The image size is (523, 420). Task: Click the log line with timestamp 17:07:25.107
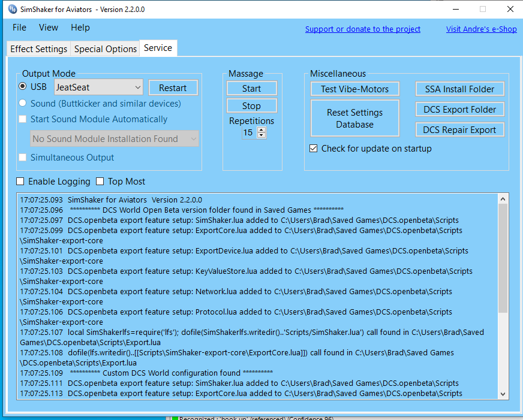pos(252,337)
